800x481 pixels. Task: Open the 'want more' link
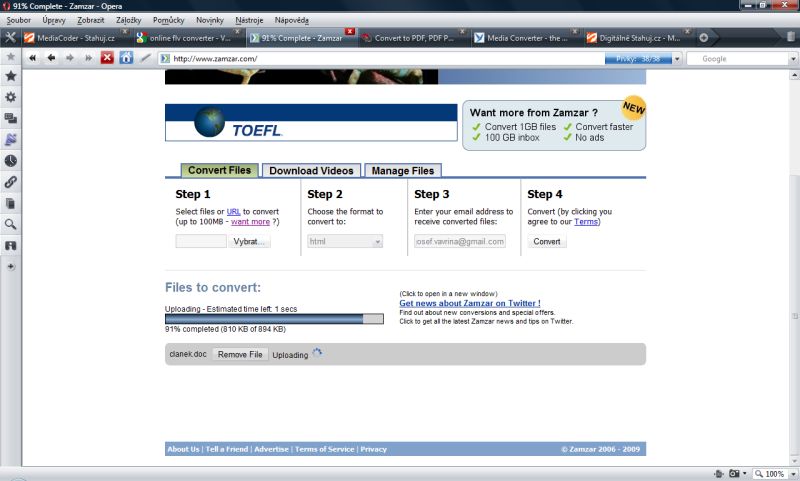pos(250,221)
